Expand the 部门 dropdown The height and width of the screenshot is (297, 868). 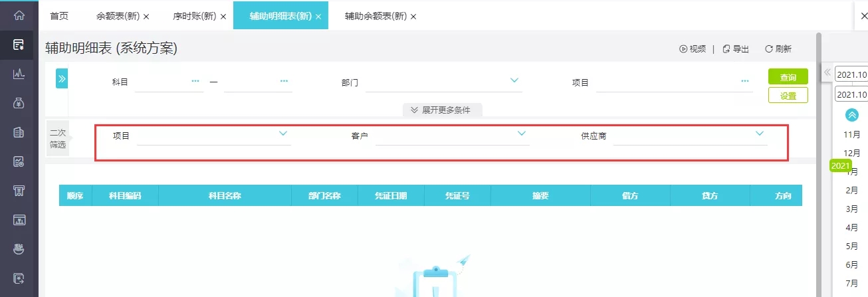click(x=514, y=80)
